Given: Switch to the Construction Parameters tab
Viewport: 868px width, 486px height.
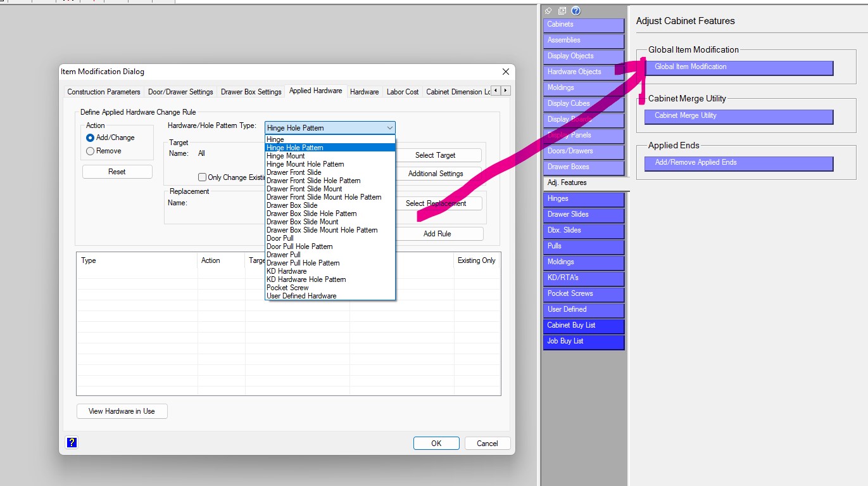Looking at the screenshot, I should point(104,92).
